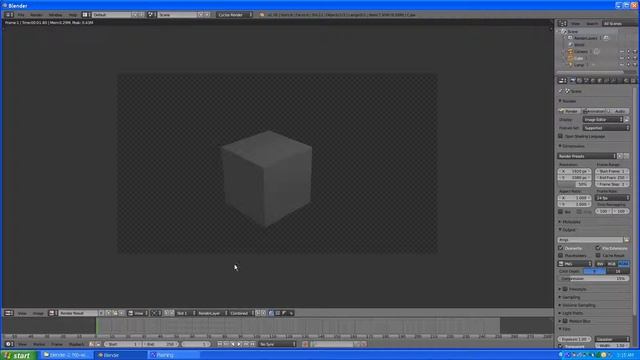
Task: Open the File menu
Action: (x=20, y=15)
